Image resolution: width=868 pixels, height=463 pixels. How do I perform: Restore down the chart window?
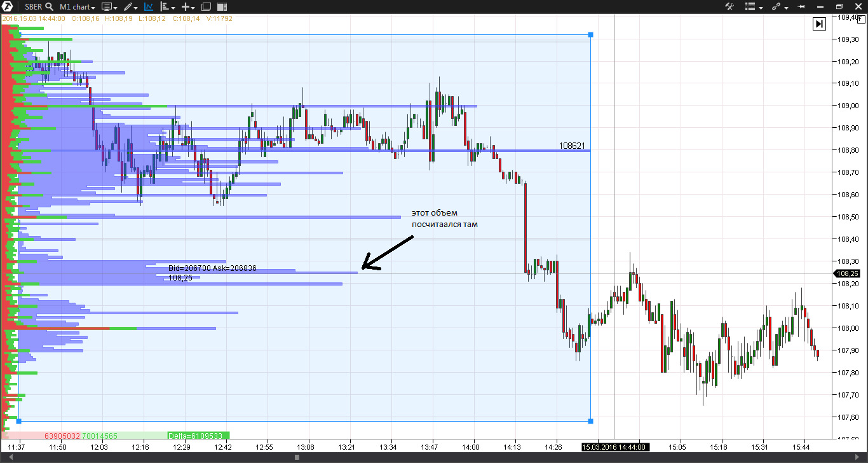[839, 6]
